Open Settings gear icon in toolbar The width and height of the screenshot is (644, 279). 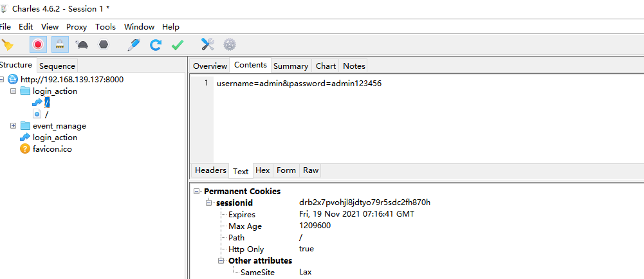[x=230, y=44]
